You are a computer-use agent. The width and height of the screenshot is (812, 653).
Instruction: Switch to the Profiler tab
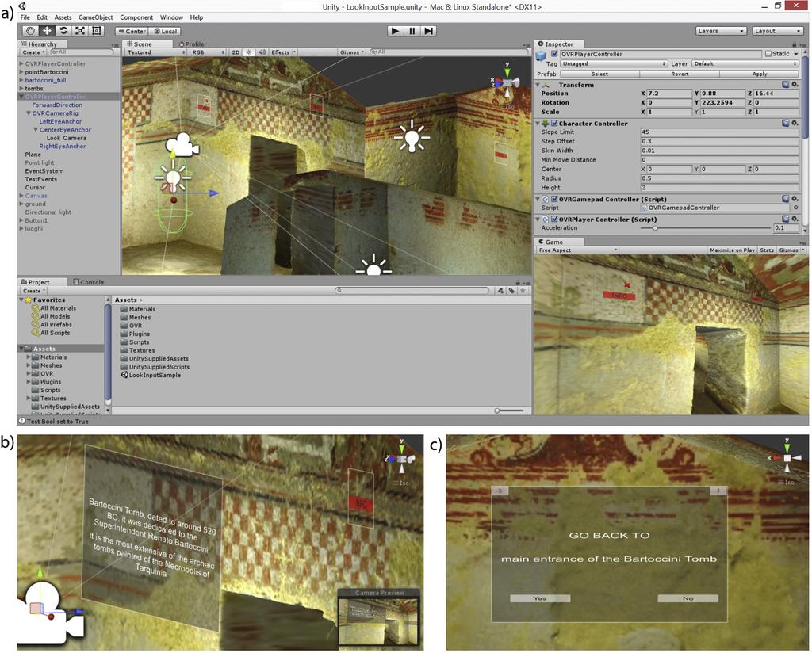coord(192,44)
